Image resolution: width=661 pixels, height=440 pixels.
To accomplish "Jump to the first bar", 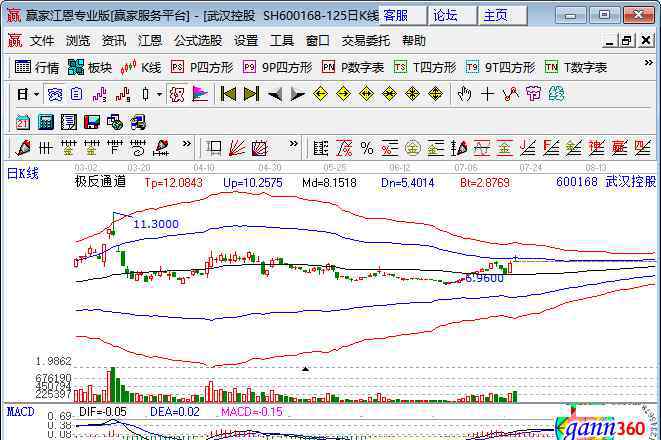I will [228, 94].
